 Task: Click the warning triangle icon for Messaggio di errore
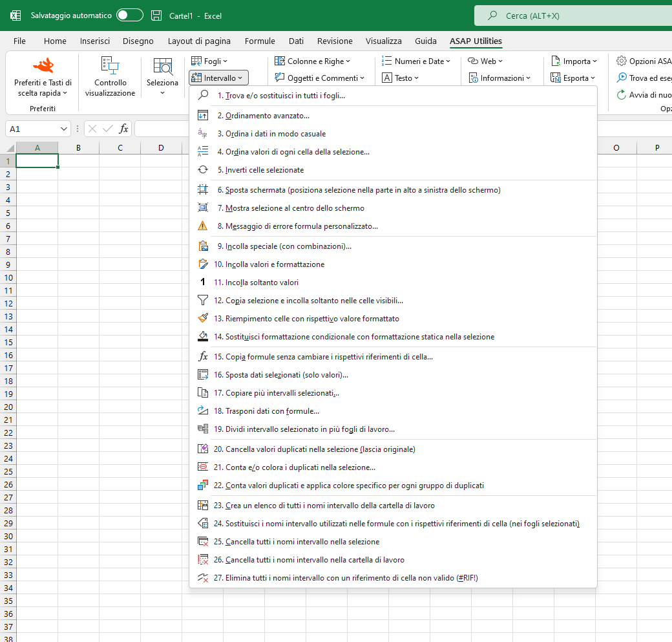pos(203,226)
